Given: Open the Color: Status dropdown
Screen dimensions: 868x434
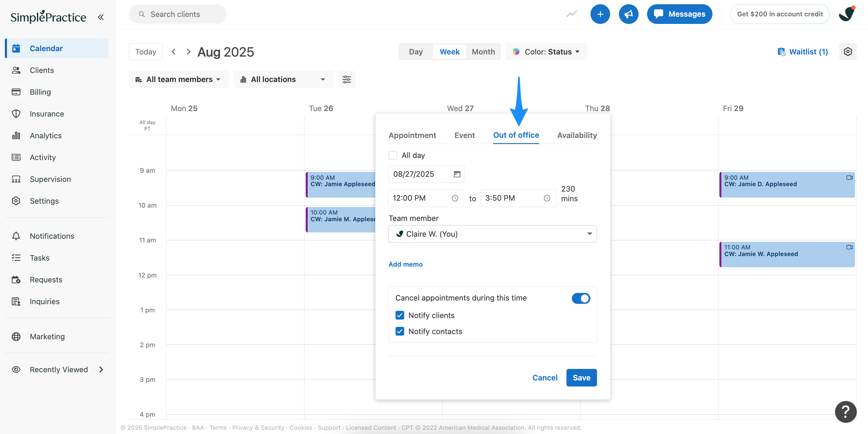Looking at the screenshot, I should pos(546,51).
